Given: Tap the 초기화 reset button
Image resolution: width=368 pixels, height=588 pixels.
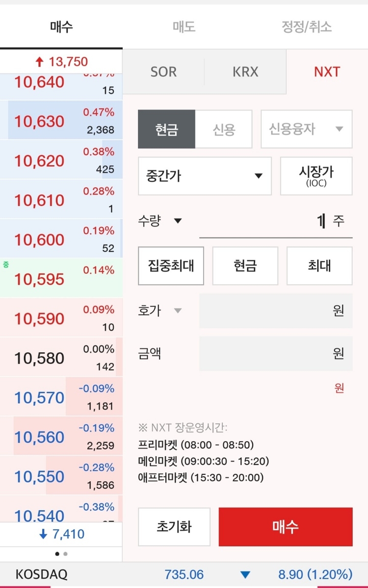Looking at the screenshot, I should coord(174,527).
